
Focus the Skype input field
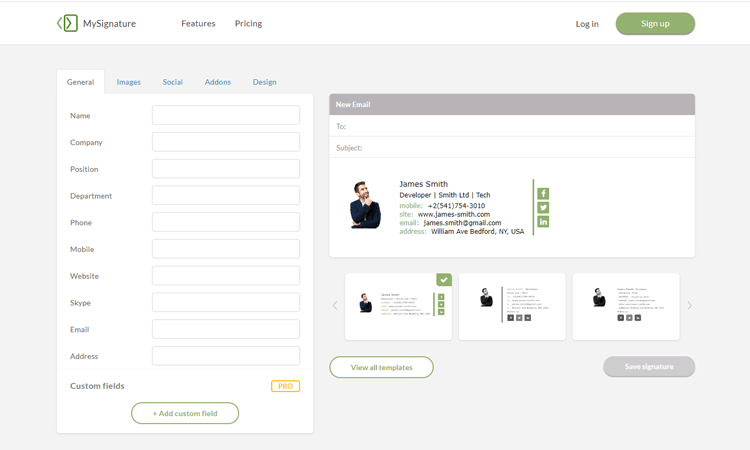(226, 303)
